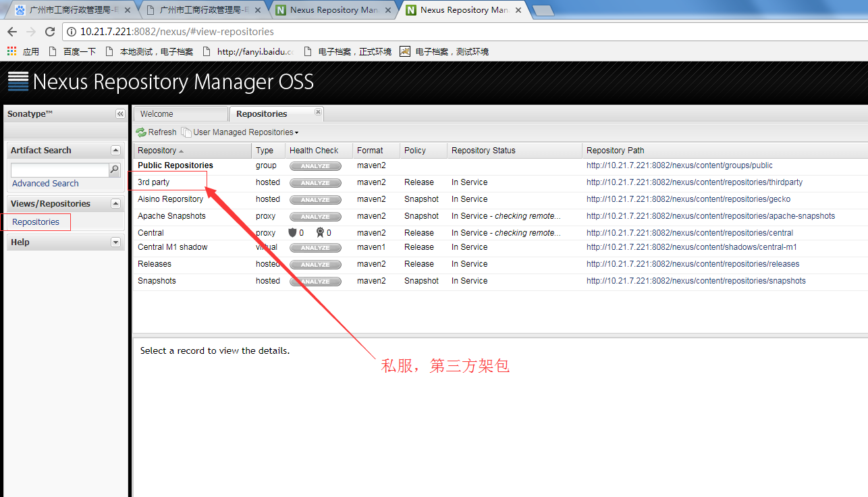This screenshot has width=868, height=497.
Task: Open the repositories/snapshots path link
Action: [x=696, y=281]
